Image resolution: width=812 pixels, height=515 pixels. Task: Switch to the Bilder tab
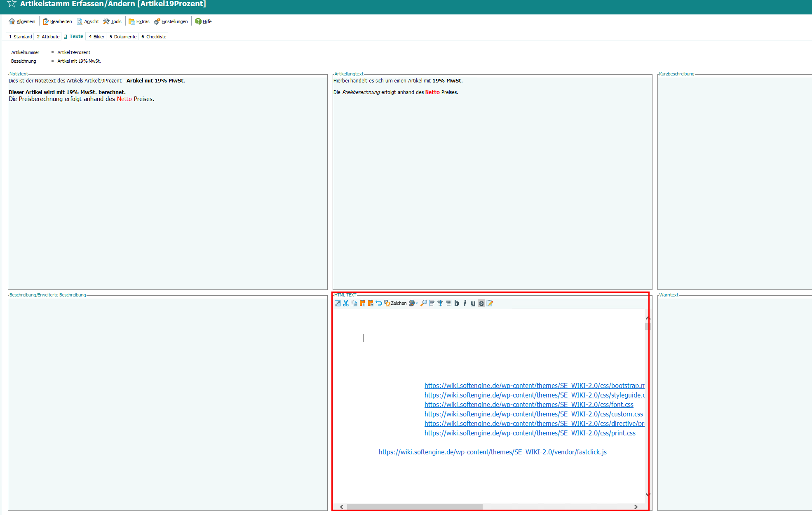click(96, 37)
